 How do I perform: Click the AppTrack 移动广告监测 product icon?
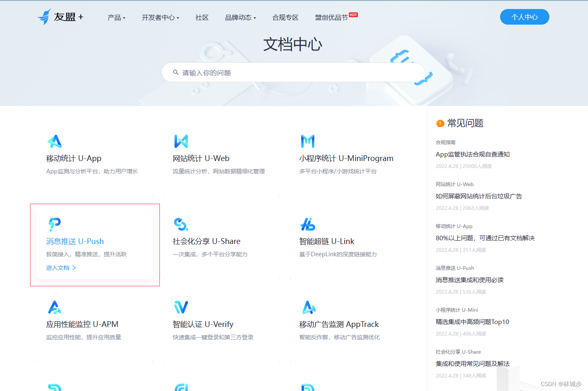(x=309, y=307)
